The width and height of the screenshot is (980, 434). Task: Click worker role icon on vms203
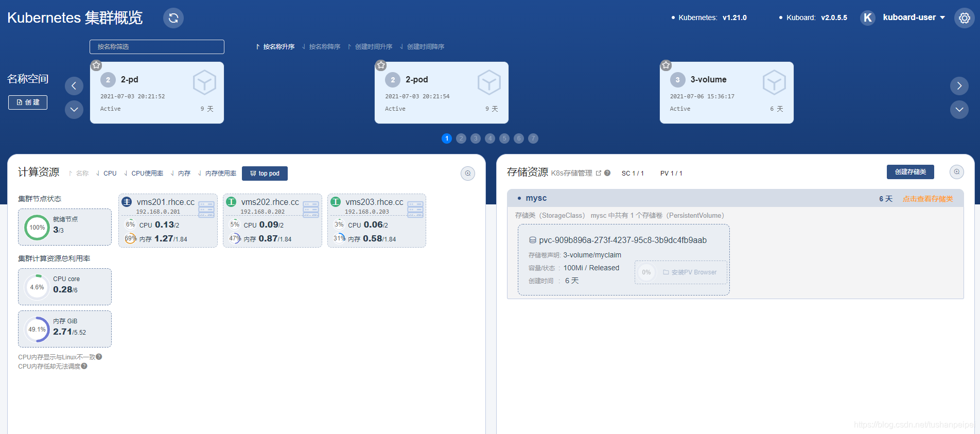pyautogui.click(x=336, y=202)
